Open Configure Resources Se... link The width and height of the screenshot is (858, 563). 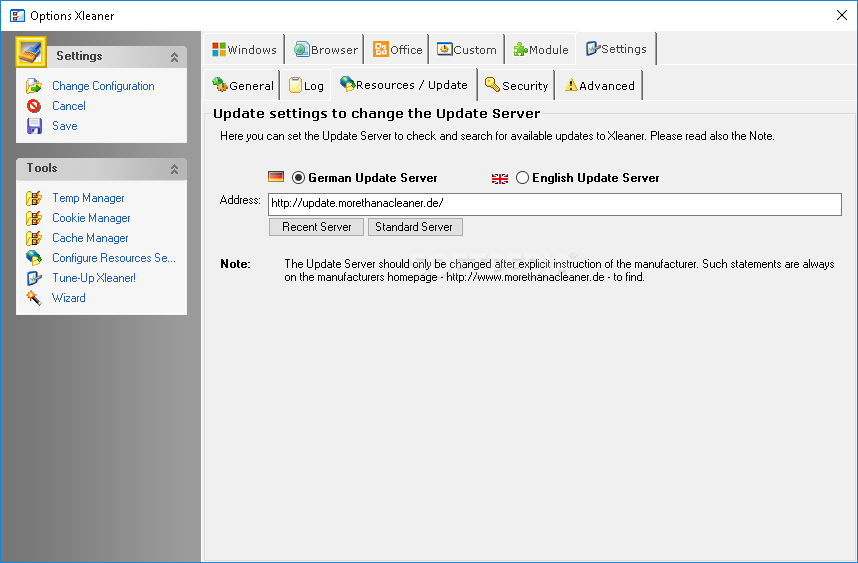(114, 258)
